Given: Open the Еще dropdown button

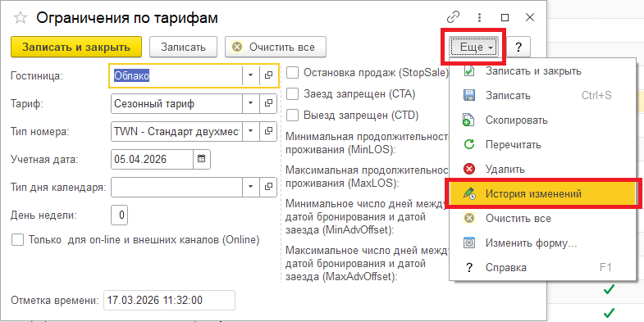Looking at the screenshot, I should 473,48.
